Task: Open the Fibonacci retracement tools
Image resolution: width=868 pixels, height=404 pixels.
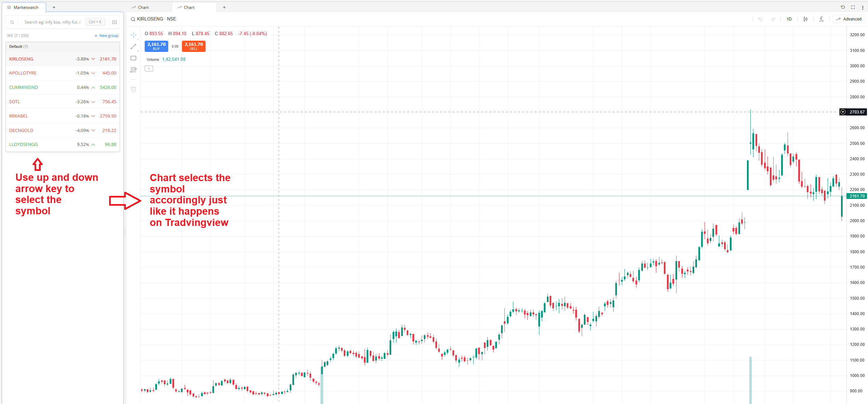Action: pos(133,70)
